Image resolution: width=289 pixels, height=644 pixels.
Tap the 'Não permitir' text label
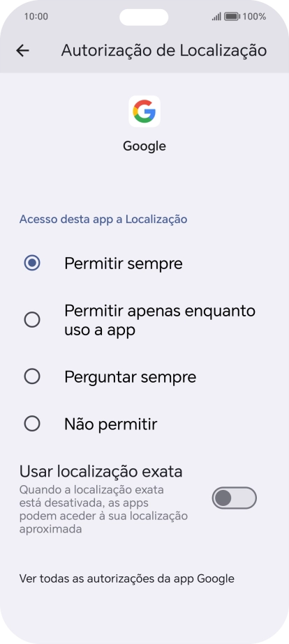110,424
